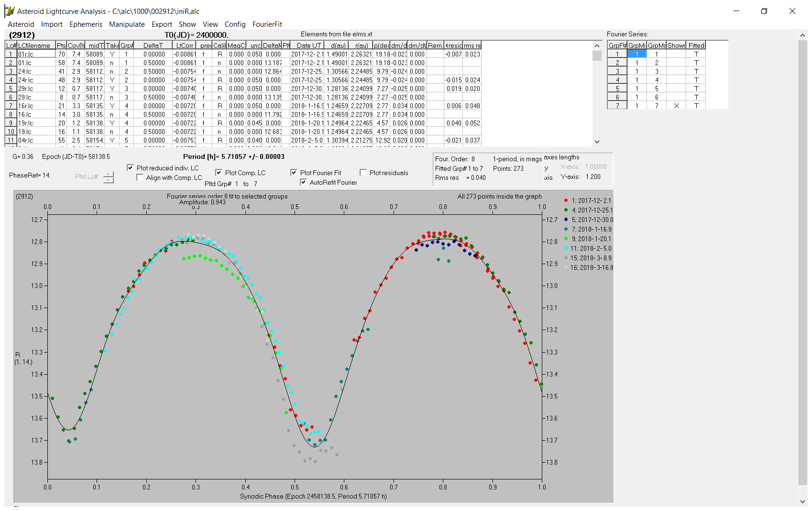Click Fitted T in Fourier Series row 3
Image resolution: width=812 pixels, height=511 pixels.
[x=696, y=71]
